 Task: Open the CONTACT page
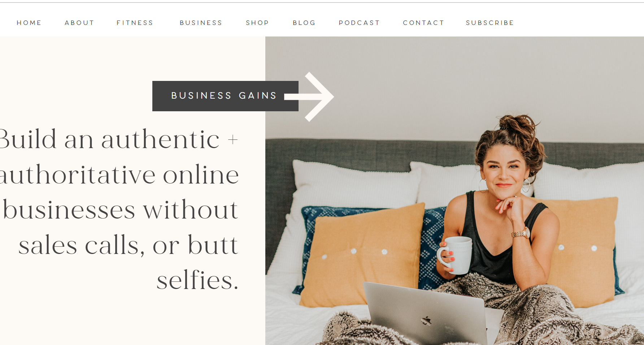coord(423,23)
